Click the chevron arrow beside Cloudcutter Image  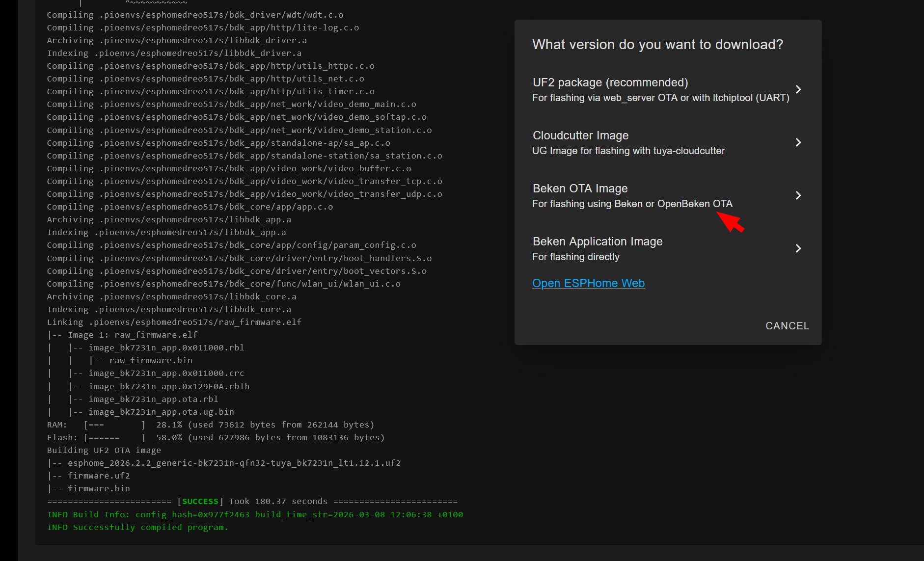coord(798,142)
